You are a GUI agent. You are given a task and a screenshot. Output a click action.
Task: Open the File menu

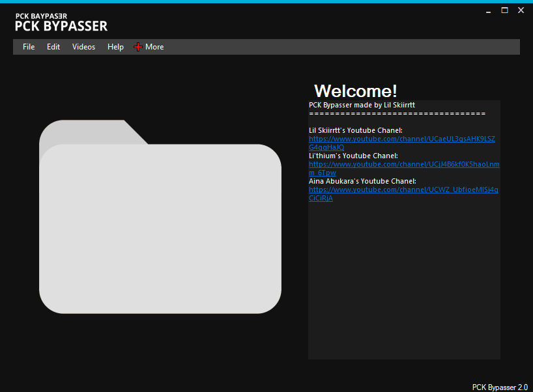pos(29,46)
